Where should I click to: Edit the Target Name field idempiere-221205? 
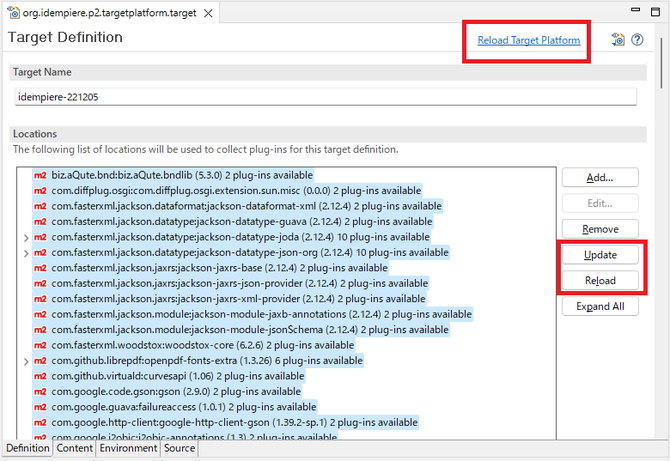pyautogui.click(x=326, y=97)
